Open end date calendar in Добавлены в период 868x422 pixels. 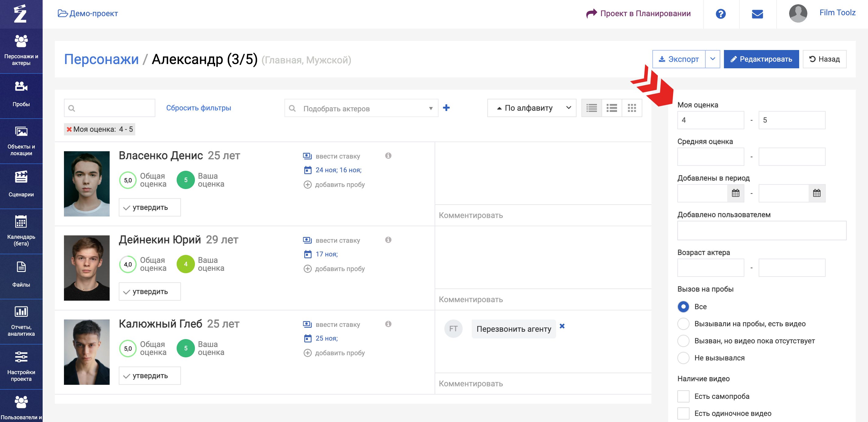click(x=817, y=193)
